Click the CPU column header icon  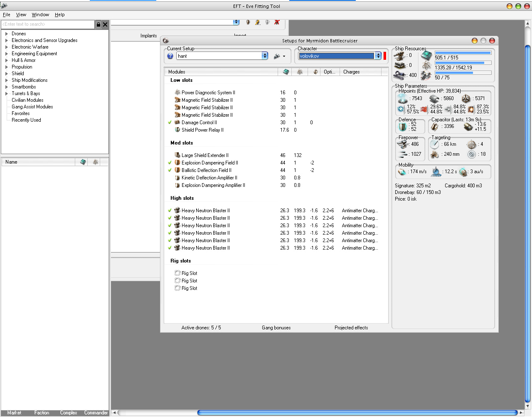(x=286, y=72)
